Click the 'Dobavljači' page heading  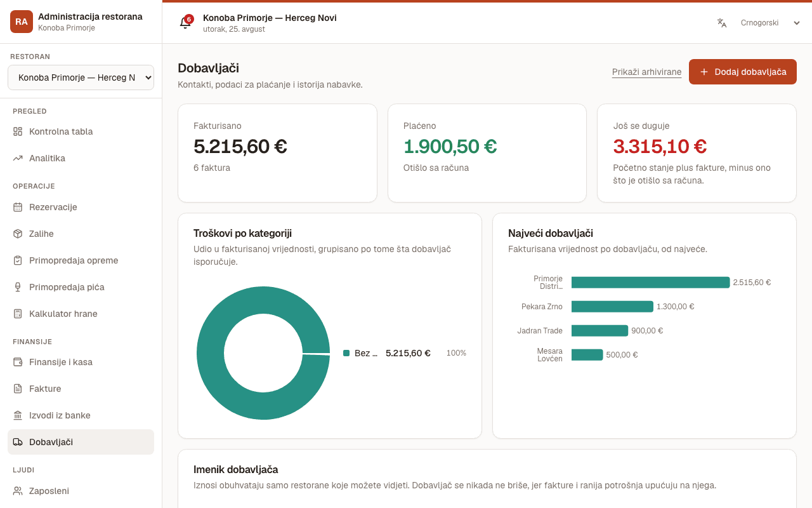208,68
